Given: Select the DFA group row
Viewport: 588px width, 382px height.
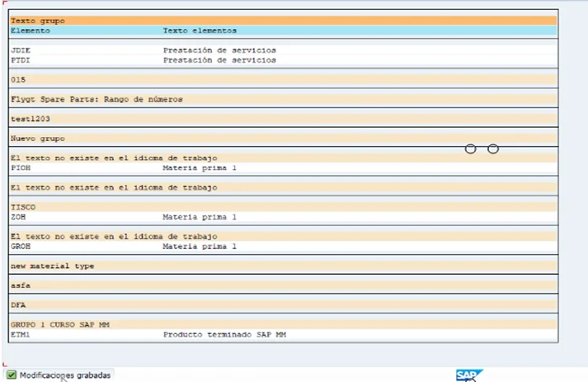Looking at the screenshot, I should (283, 304).
